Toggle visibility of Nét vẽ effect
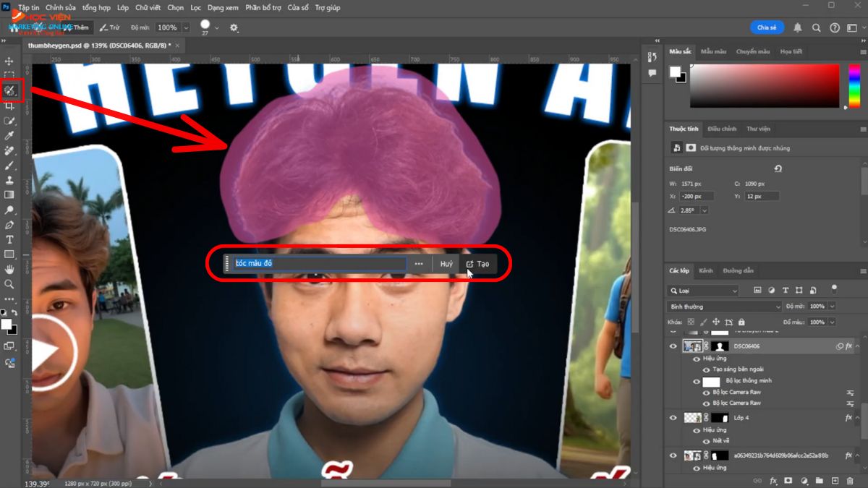The width and height of the screenshot is (868, 488). pyautogui.click(x=707, y=441)
